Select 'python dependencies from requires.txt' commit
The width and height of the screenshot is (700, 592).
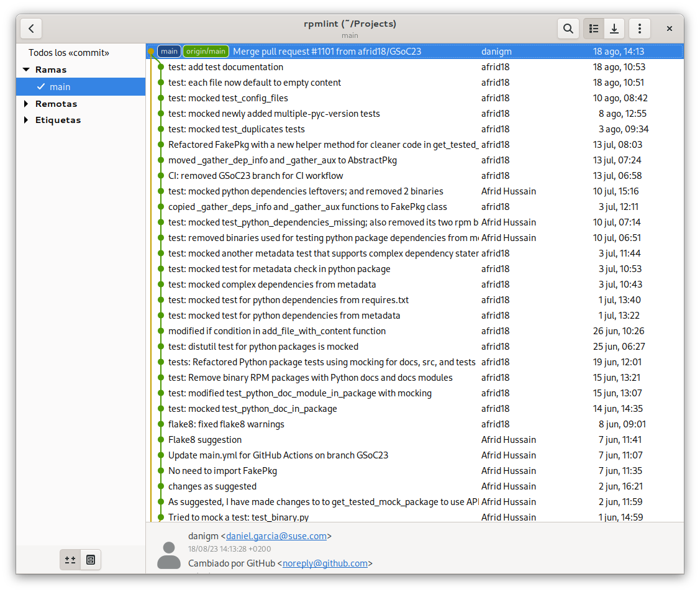[x=415, y=300]
